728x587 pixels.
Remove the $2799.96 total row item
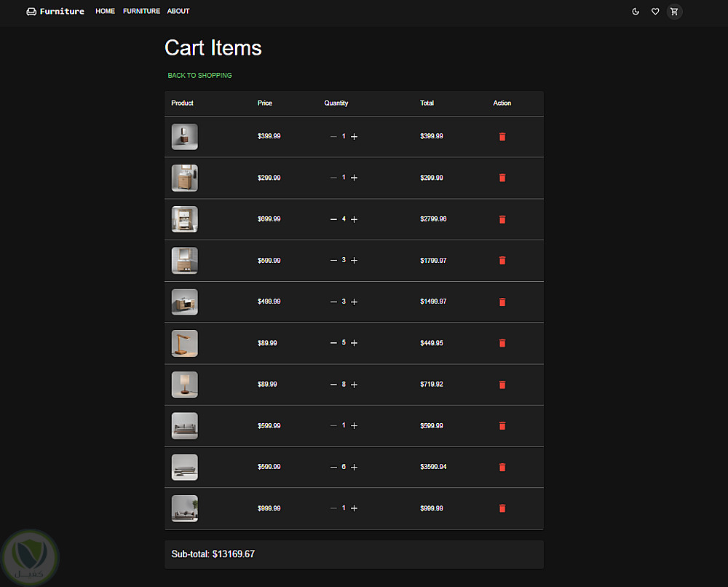502,219
